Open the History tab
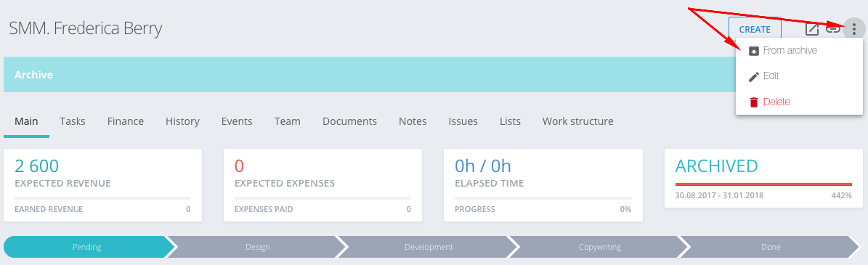 point(182,121)
